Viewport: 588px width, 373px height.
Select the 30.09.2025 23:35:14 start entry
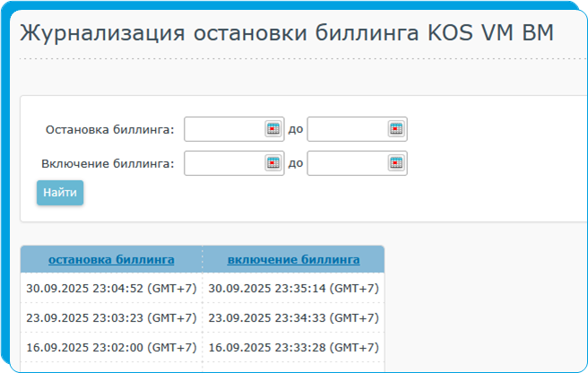tap(293, 289)
